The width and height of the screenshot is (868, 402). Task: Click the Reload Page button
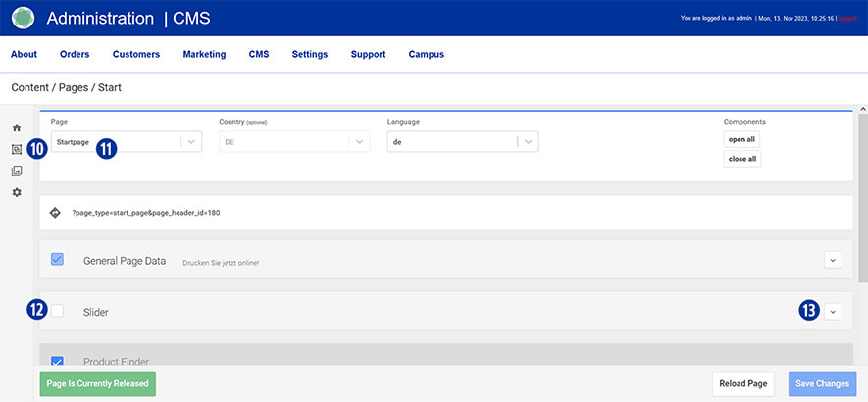(x=745, y=383)
